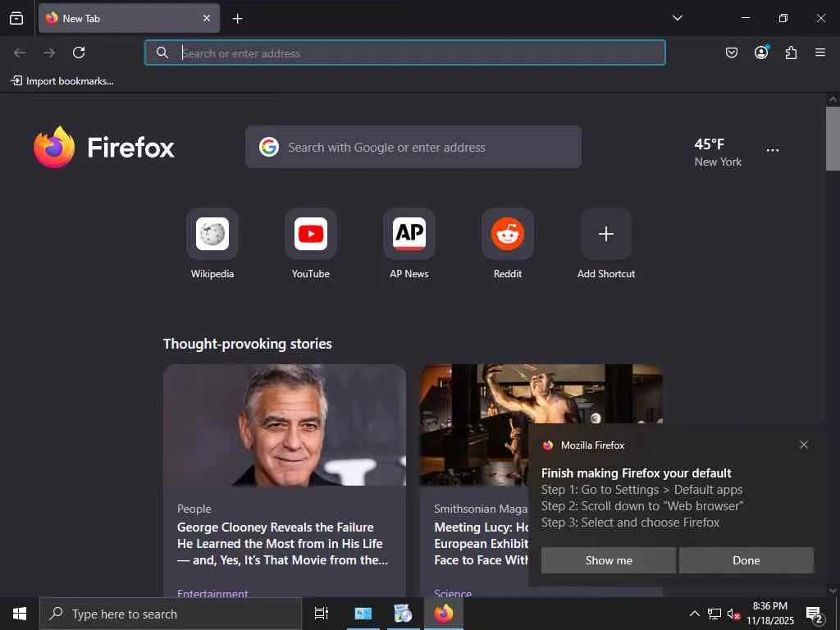Click the page vertical scrollbar thumb
Image resolution: width=840 pixels, height=630 pixels.
(x=833, y=138)
